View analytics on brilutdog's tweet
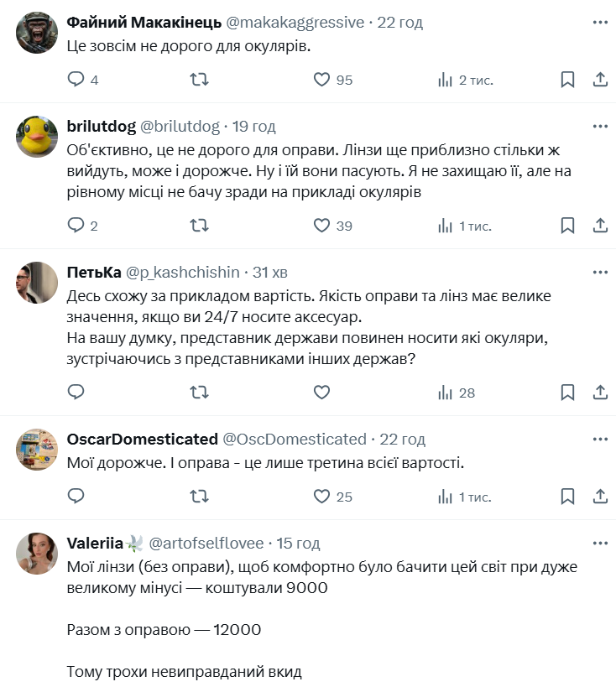Image resolution: width=616 pixels, height=687 pixels. [446, 225]
